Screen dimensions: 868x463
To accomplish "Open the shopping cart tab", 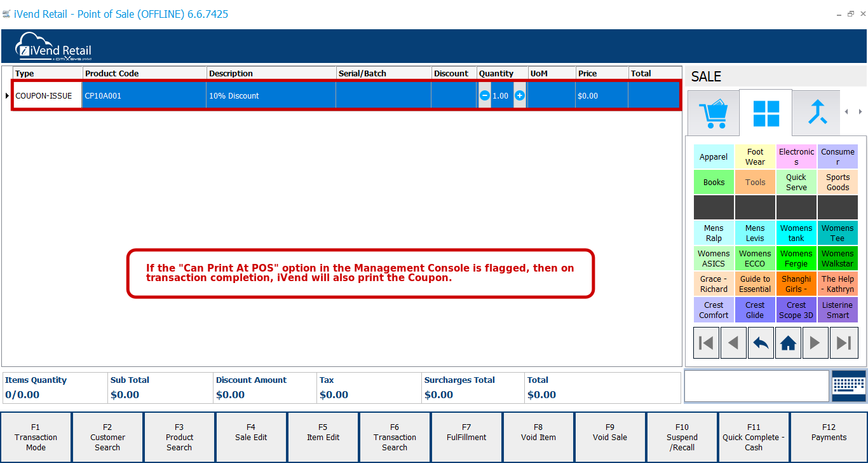I will [713, 113].
